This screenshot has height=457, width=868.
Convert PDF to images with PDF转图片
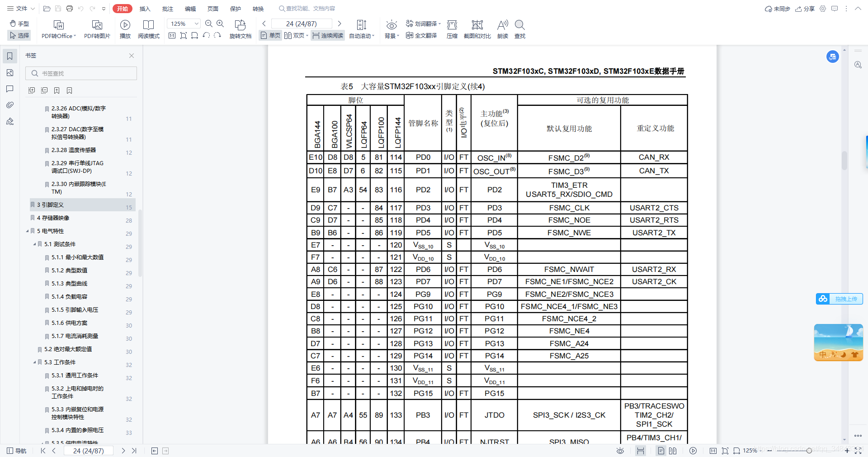click(x=97, y=29)
